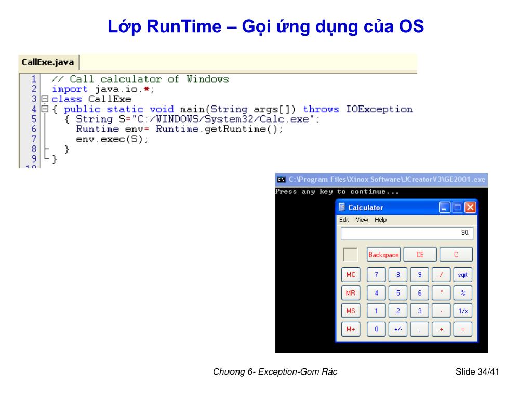Click the "Press any key to continue..." console text
The height and width of the screenshot is (399, 532).
pos(337,192)
